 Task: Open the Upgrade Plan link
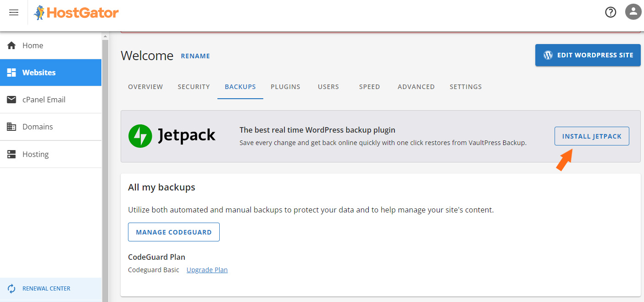[207, 269]
